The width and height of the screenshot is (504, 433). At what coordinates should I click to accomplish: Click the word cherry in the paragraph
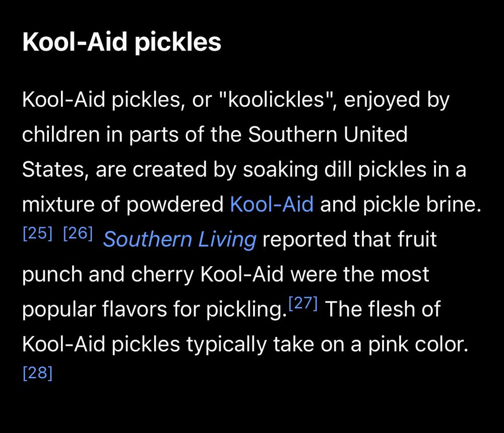(x=162, y=275)
